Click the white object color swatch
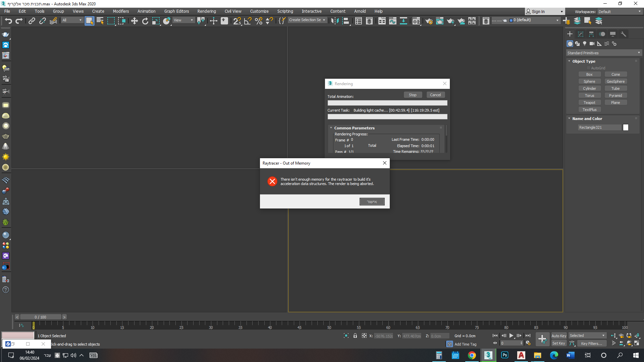This screenshot has height=362, width=644. pos(626,127)
